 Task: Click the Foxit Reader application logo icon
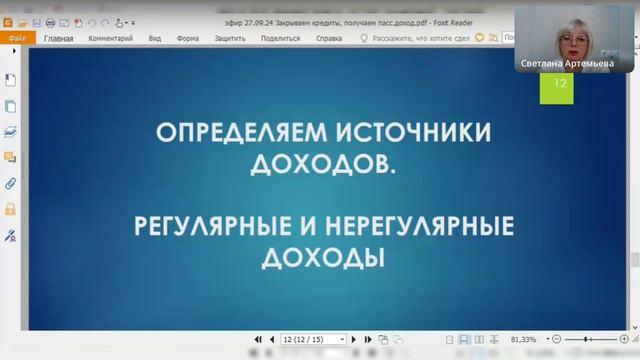[8, 23]
